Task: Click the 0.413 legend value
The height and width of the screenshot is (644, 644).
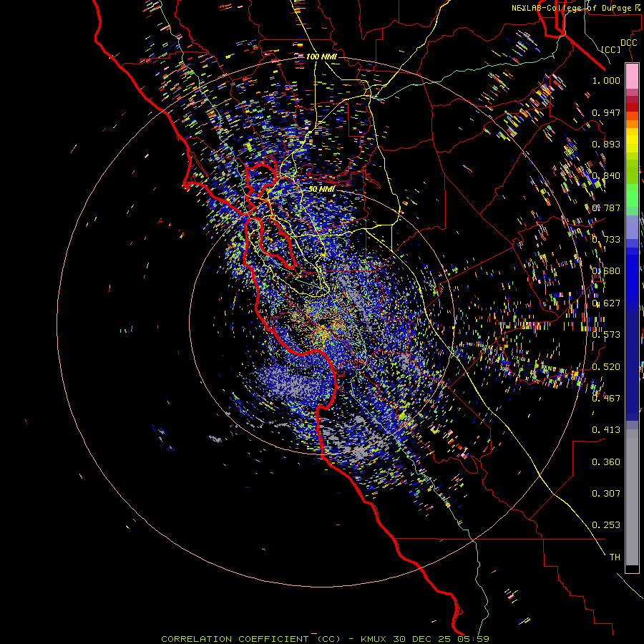Action: [606, 430]
